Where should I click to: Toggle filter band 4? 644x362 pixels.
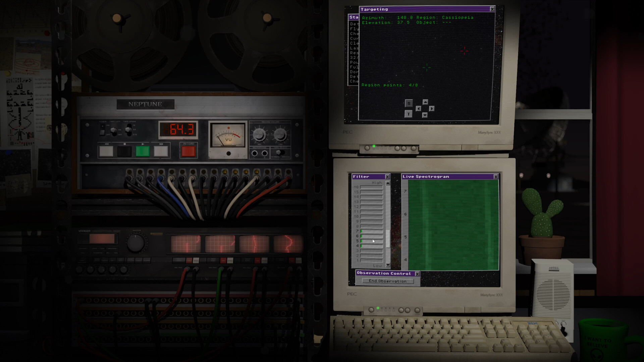(x=371, y=246)
